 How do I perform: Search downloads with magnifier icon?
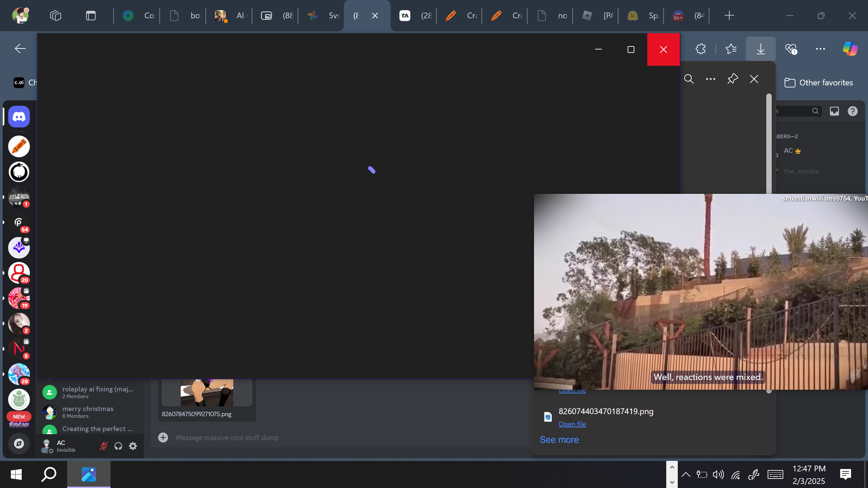click(x=689, y=79)
